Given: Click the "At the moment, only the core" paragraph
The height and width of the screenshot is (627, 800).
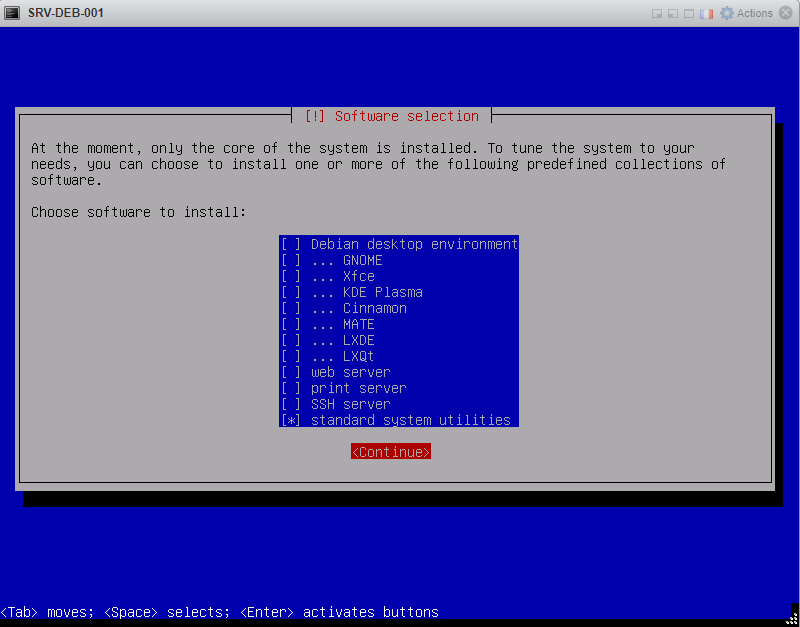Looking at the screenshot, I should pyautogui.click(x=378, y=164).
